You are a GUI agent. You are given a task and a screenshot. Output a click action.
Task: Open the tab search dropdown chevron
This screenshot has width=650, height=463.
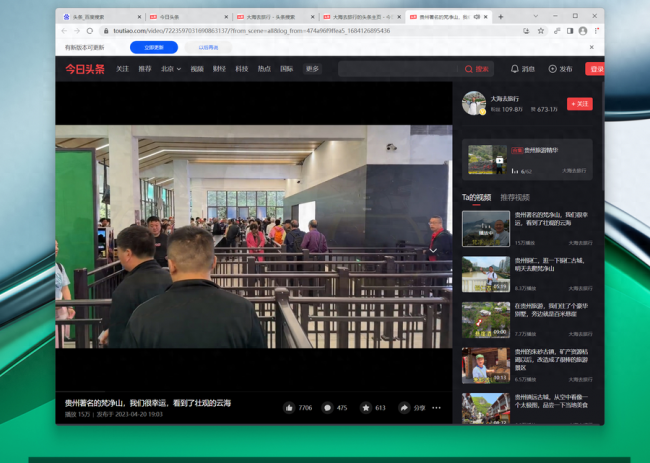tap(536, 16)
